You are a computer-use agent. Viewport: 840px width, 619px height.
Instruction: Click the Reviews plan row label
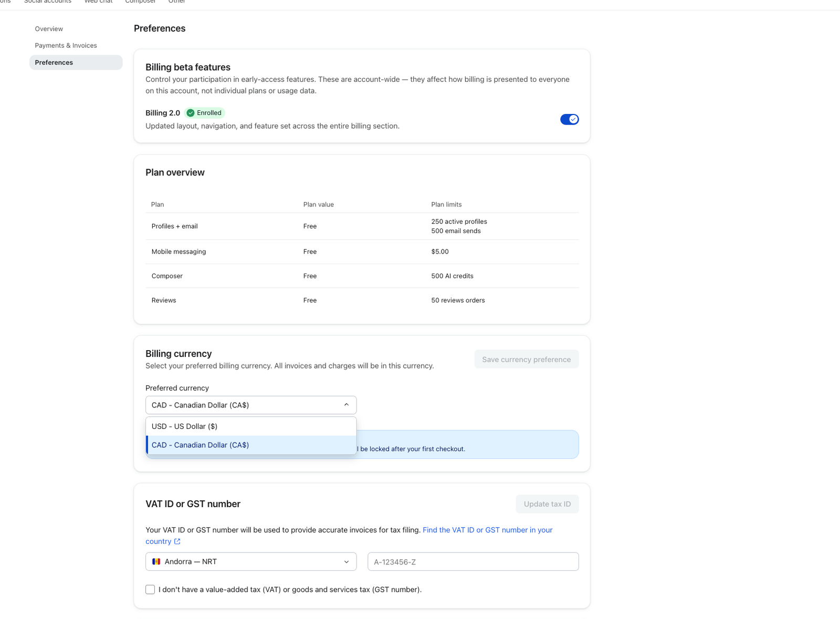tap(164, 300)
